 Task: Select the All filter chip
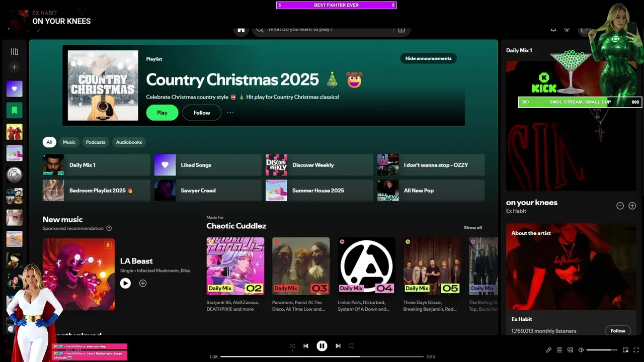pos(49,142)
